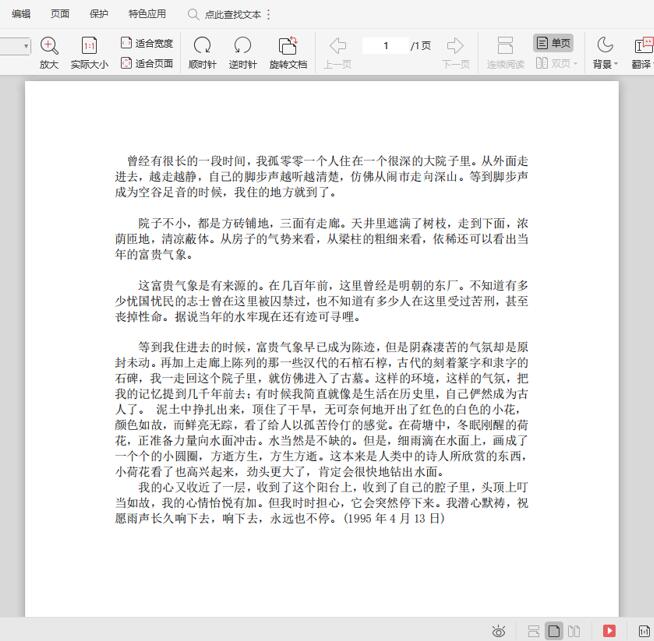Open the 翻译 translate tool

point(643,53)
